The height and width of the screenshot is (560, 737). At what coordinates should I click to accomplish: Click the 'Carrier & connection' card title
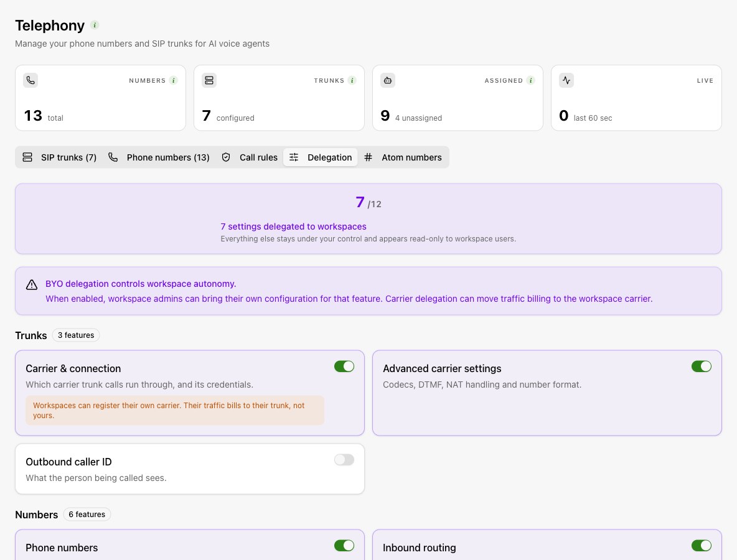pos(73,368)
